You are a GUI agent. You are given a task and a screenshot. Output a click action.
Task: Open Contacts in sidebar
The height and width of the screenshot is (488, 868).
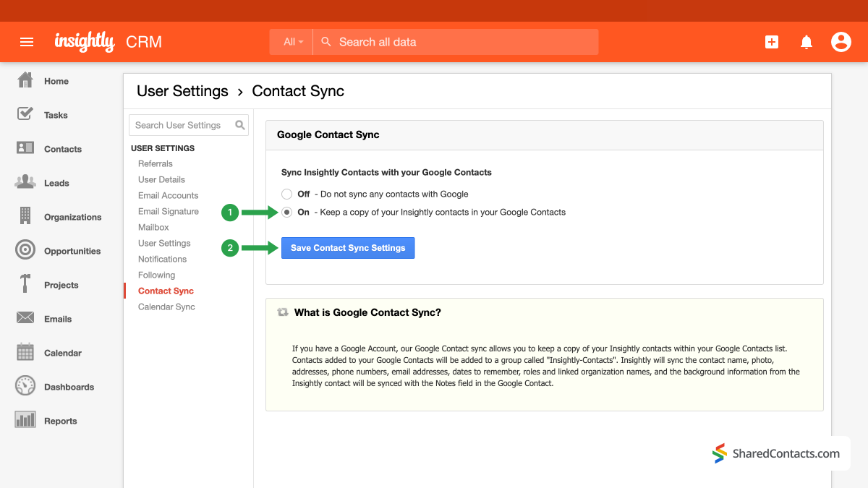[63, 149]
